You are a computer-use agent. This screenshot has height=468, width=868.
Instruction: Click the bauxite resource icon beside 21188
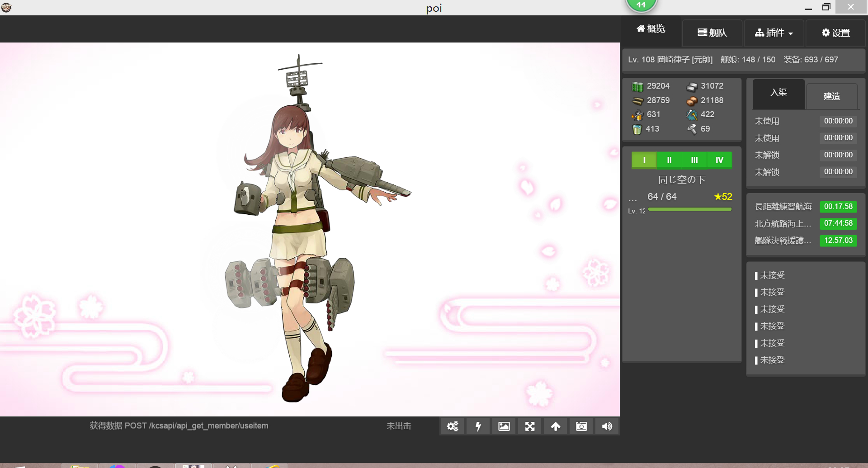[692, 101]
